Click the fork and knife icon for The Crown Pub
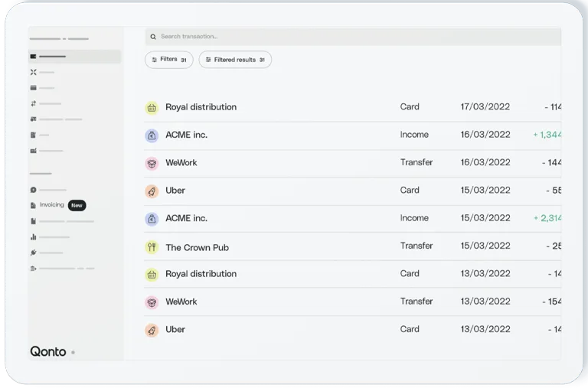The image size is (588, 388). [152, 247]
